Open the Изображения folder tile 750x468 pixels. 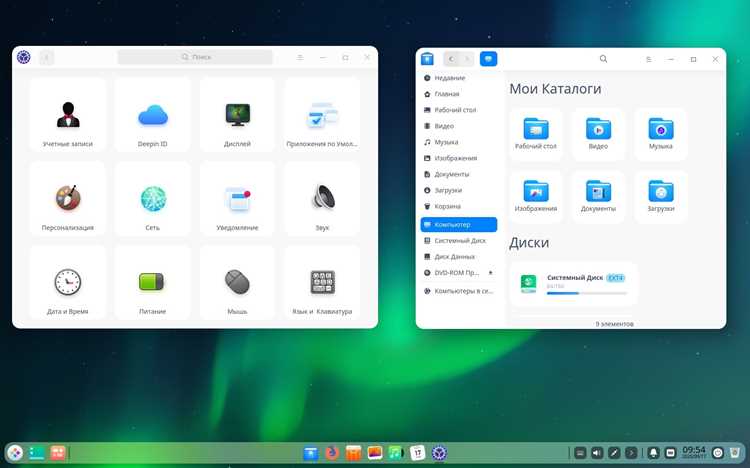click(536, 196)
